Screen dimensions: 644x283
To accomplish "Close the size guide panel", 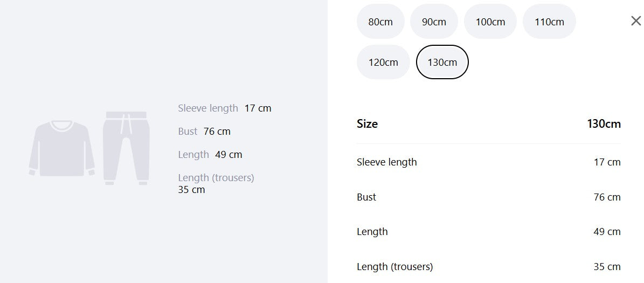I will pos(636,21).
